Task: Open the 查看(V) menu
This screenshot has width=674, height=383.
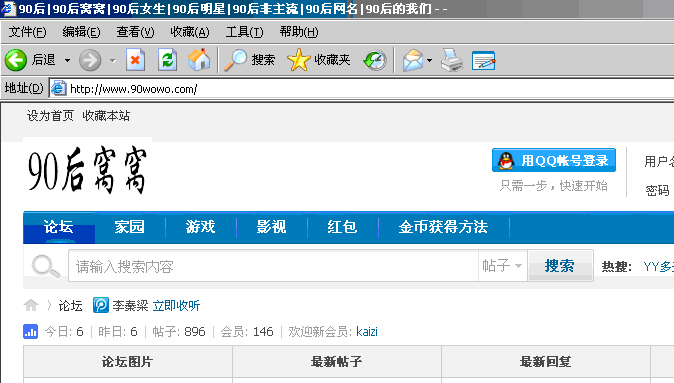Action: (135, 32)
